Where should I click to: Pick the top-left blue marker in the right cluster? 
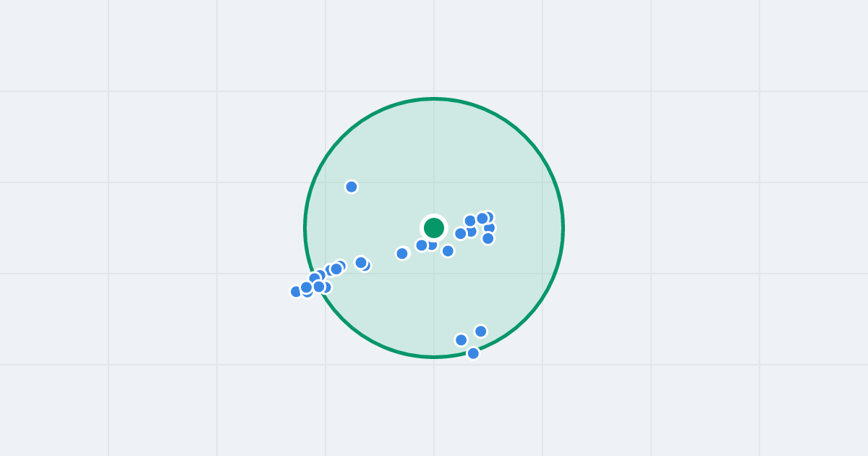coord(470,221)
